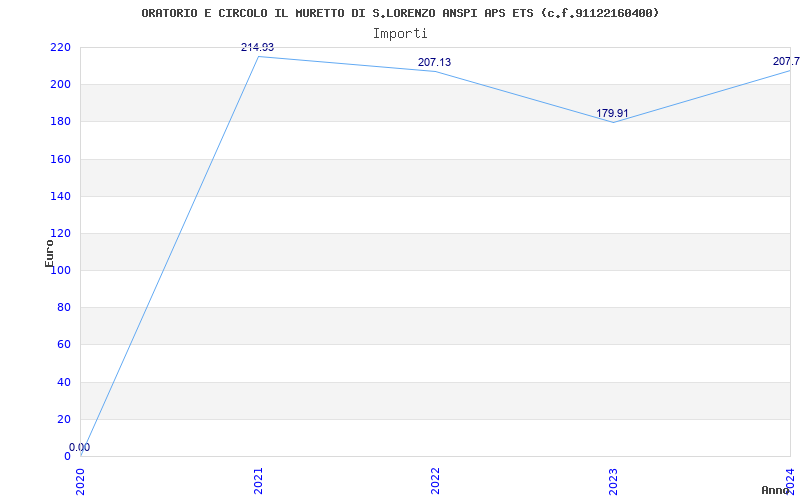Viewport: 800px width, 500px height.
Task: Click the 2020 x-axis year label
Action: (80, 481)
